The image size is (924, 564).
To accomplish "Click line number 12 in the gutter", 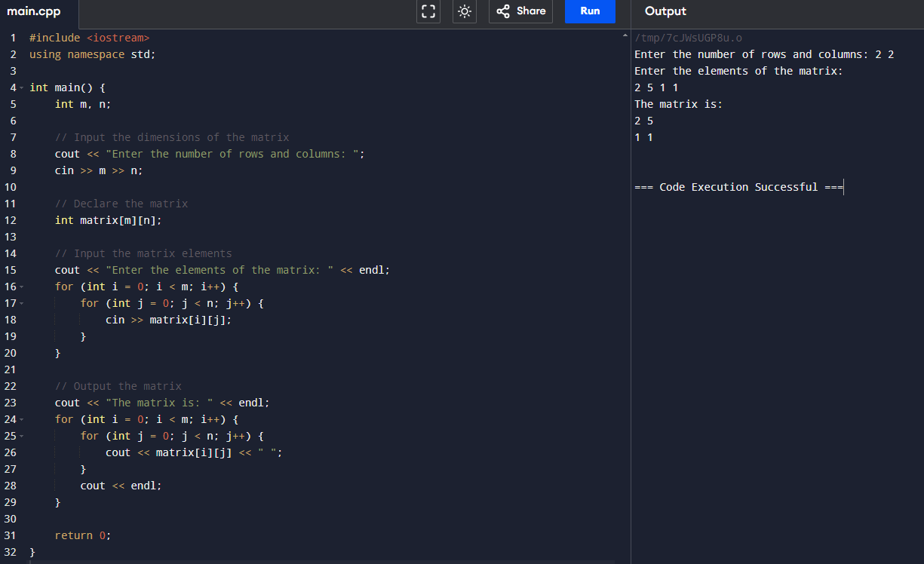I will 11,220.
